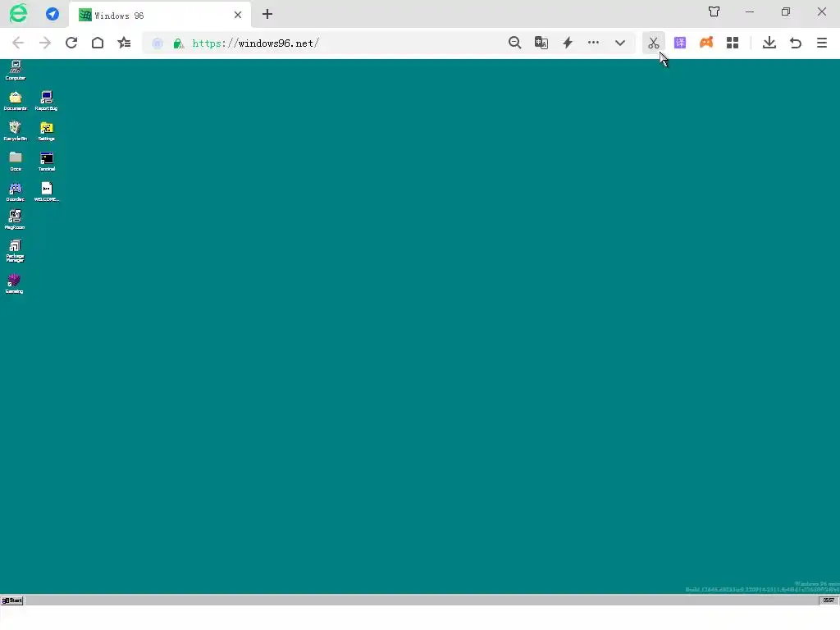
Task: Select the Windows 96 tab
Action: 160,15
